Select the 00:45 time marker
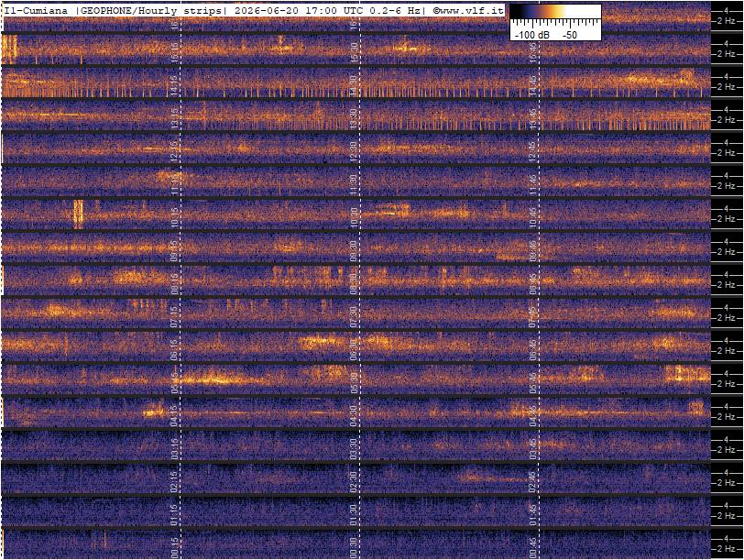The height and width of the screenshot is (560, 744). pyautogui.click(x=533, y=548)
